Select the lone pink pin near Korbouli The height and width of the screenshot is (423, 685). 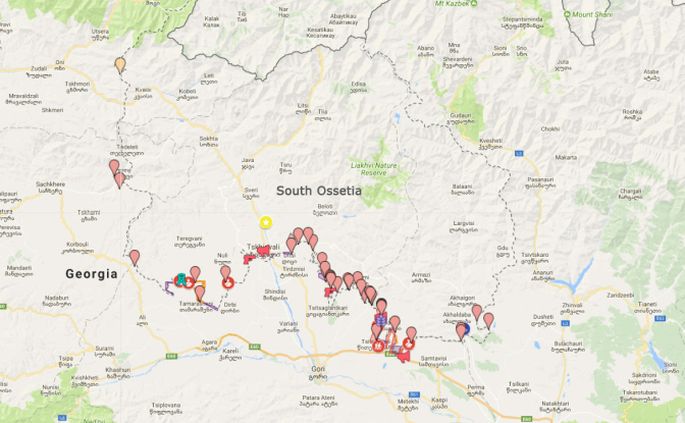point(135,257)
